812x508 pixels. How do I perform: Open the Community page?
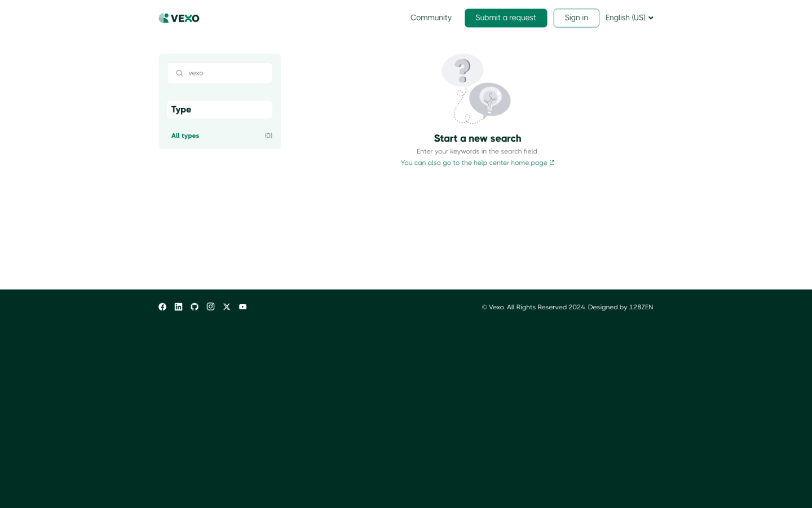[x=431, y=18]
